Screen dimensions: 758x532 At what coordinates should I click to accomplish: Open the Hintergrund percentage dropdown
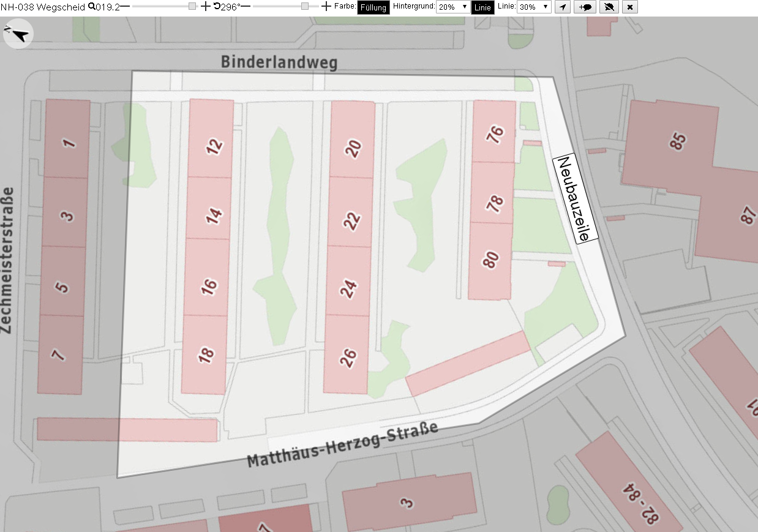(454, 7)
